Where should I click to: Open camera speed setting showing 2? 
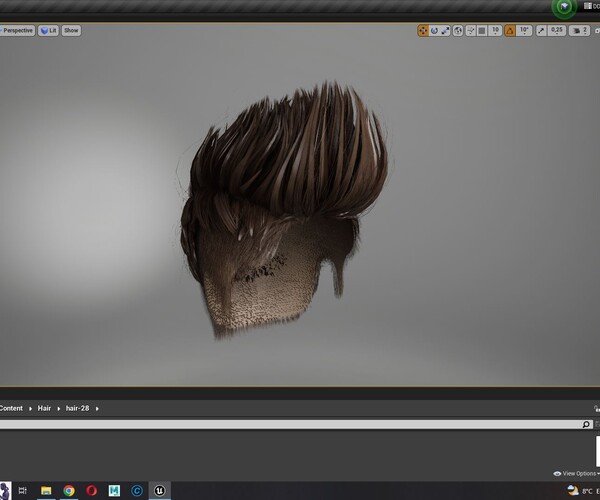click(x=579, y=31)
